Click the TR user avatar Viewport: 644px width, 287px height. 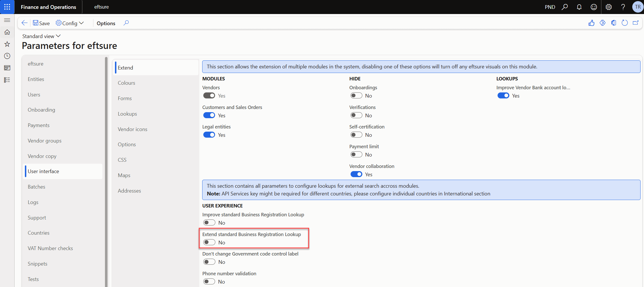point(638,7)
